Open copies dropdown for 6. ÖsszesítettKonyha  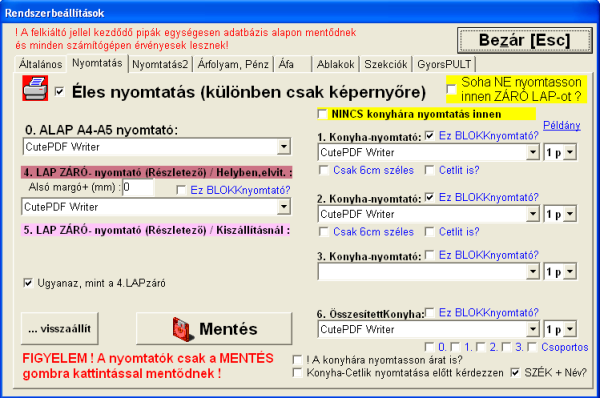(x=570, y=329)
